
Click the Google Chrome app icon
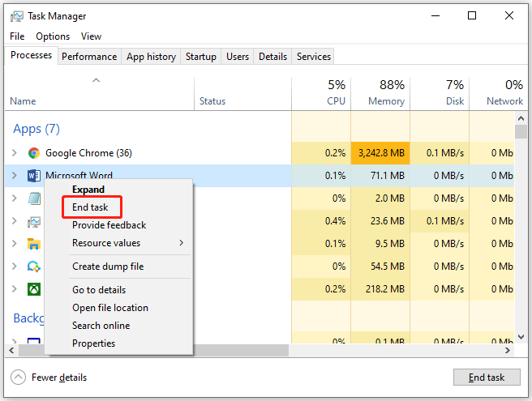click(x=34, y=153)
